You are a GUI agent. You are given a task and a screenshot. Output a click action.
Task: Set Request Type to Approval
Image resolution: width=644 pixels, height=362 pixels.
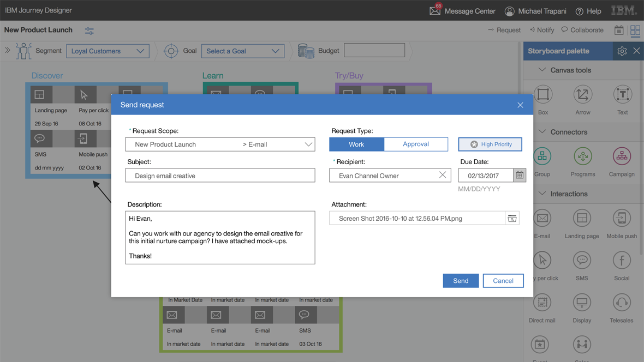tap(416, 144)
